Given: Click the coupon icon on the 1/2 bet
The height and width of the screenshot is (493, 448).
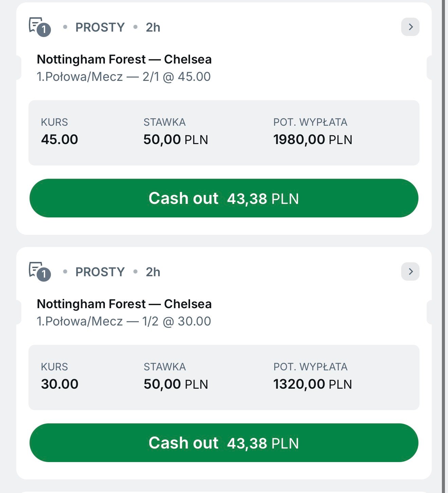Looking at the screenshot, I should [x=39, y=271].
